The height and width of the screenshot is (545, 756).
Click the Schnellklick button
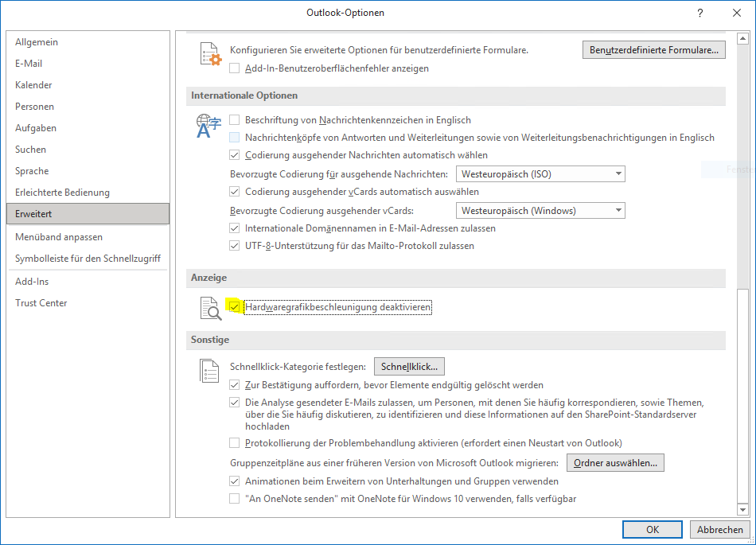409,367
